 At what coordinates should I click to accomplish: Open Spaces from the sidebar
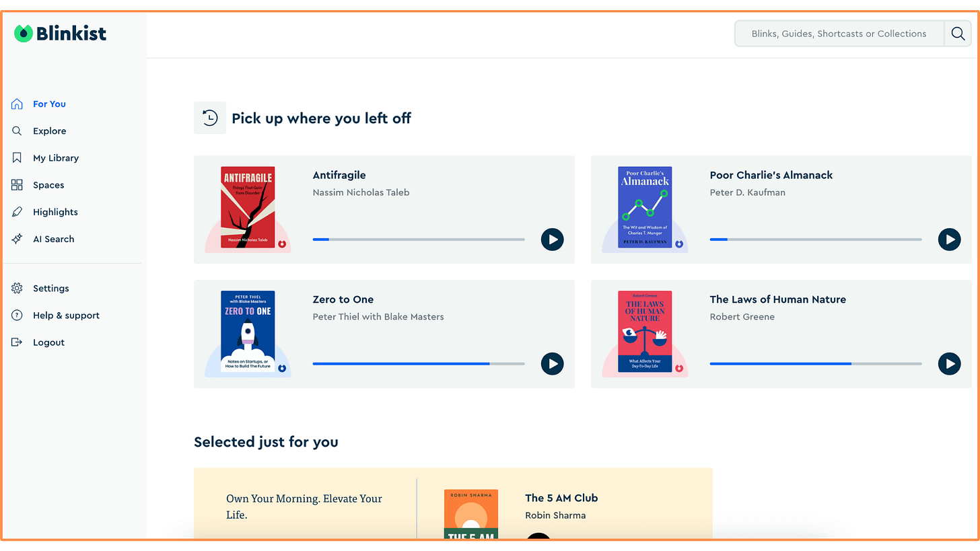pyautogui.click(x=48, y=184)
